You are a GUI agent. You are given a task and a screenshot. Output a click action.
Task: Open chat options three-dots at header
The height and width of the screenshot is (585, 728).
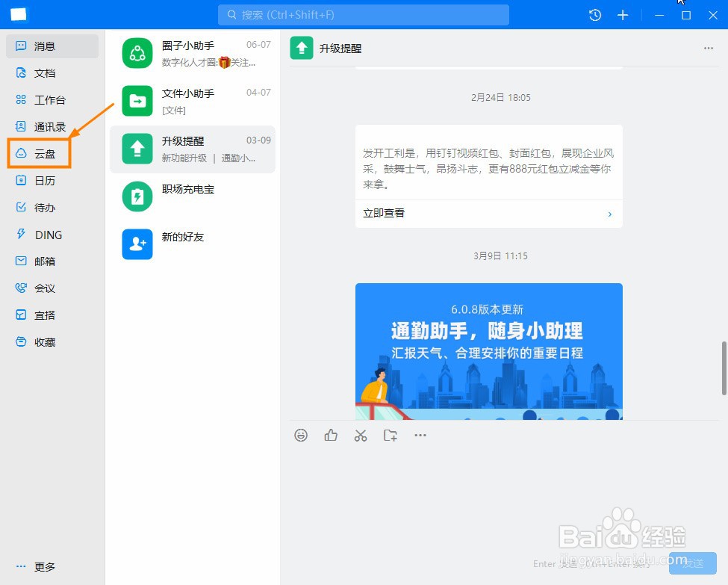[x=709, y=49]
